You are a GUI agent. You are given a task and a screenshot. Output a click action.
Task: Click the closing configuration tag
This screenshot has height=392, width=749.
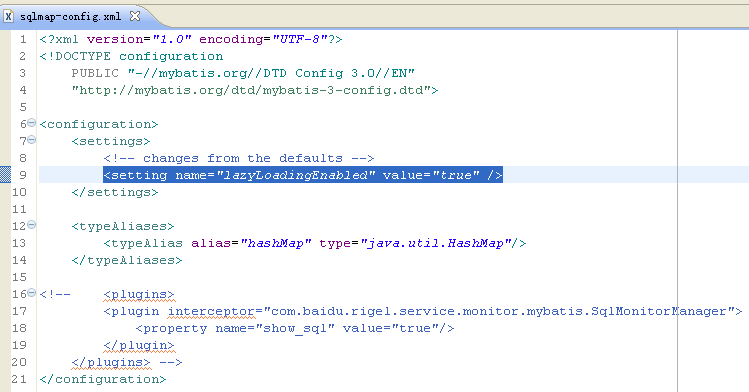tap(103, 380)
